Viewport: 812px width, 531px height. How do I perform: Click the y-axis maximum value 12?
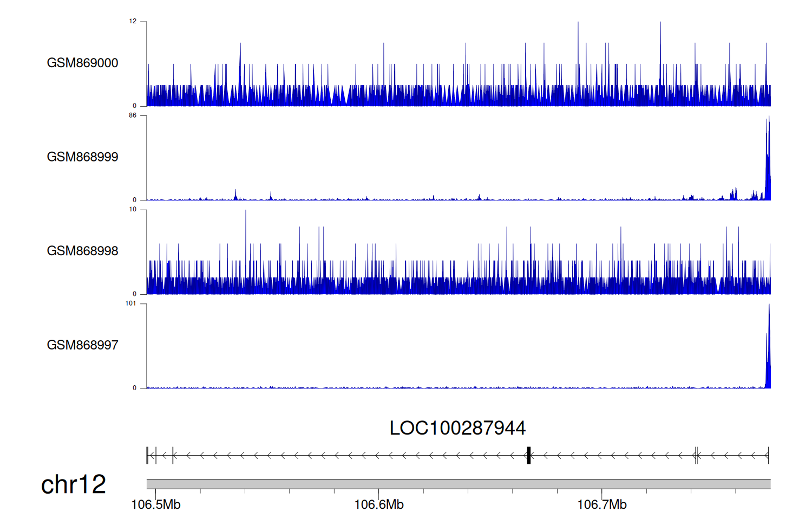pyautogui.click(x=133, y=22)
